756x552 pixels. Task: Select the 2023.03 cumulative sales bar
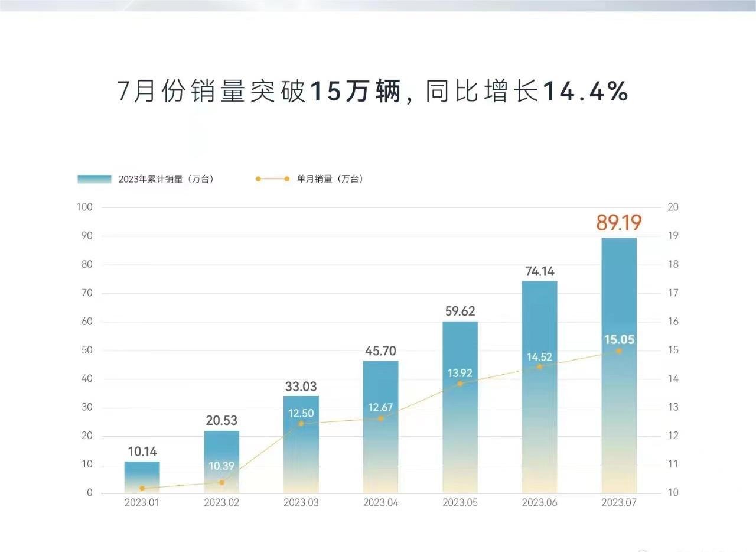coord(301,444)
